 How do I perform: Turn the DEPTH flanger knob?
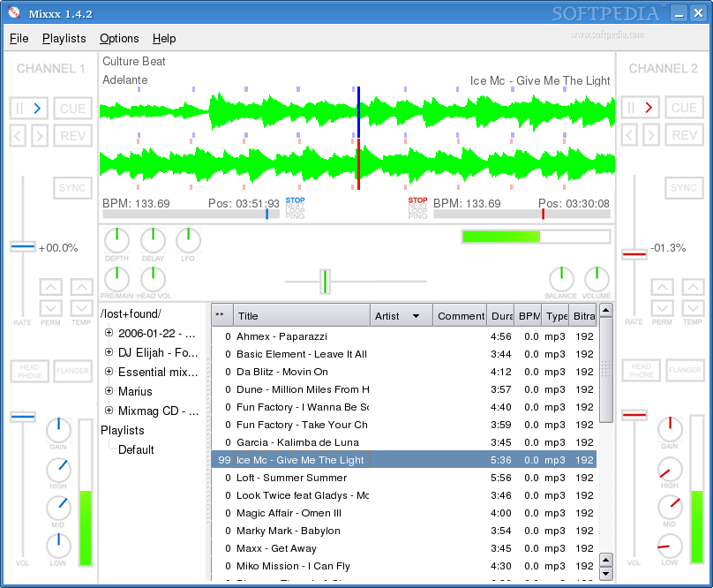[116, 241]
